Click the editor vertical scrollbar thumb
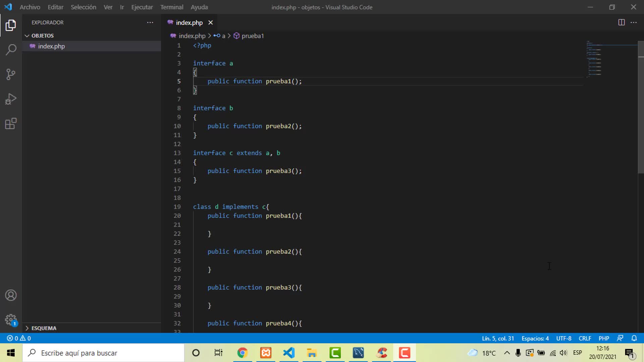This screenshot has height=362, width=644. 641,107
